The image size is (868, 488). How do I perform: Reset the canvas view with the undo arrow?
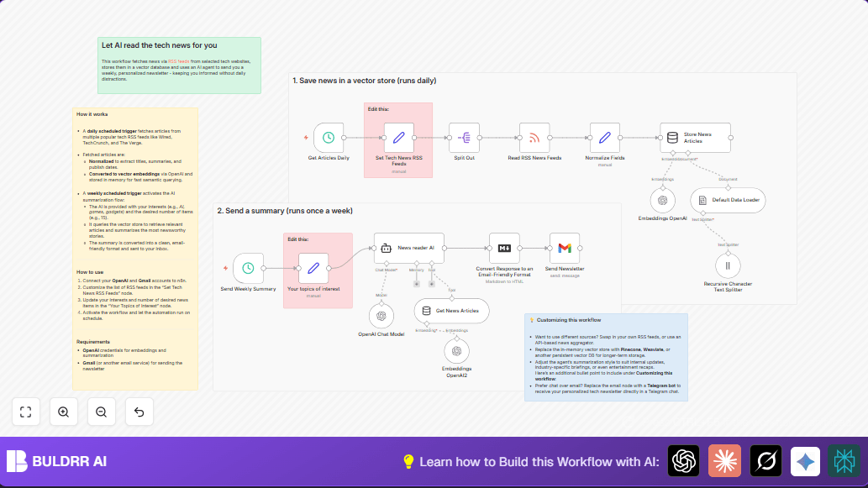tap(139, 412)
